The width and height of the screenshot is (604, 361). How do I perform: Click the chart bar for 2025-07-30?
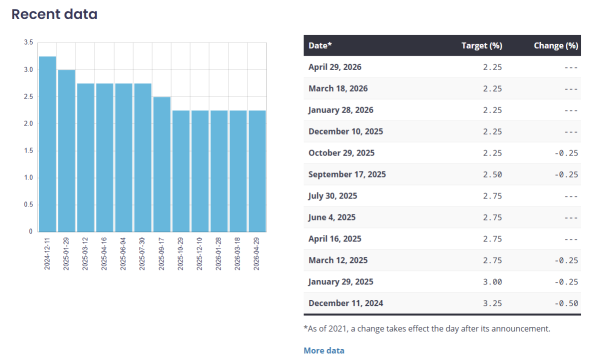[143, 158]
